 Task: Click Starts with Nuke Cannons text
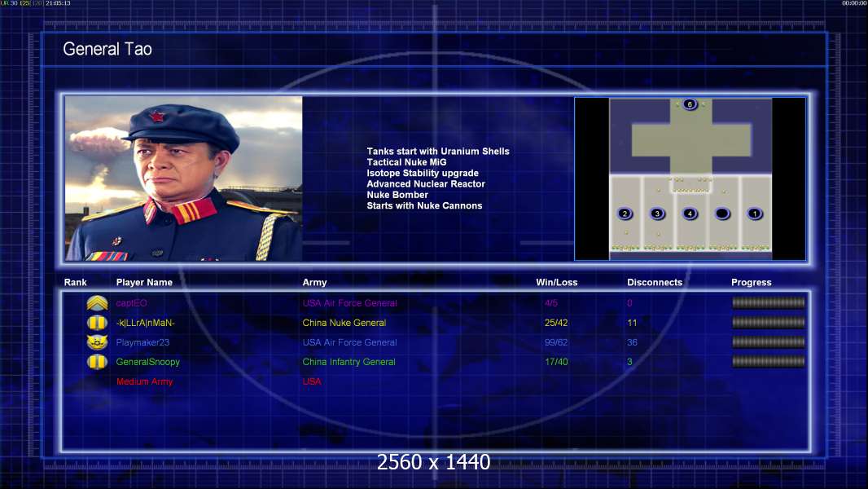pos(424,205)
